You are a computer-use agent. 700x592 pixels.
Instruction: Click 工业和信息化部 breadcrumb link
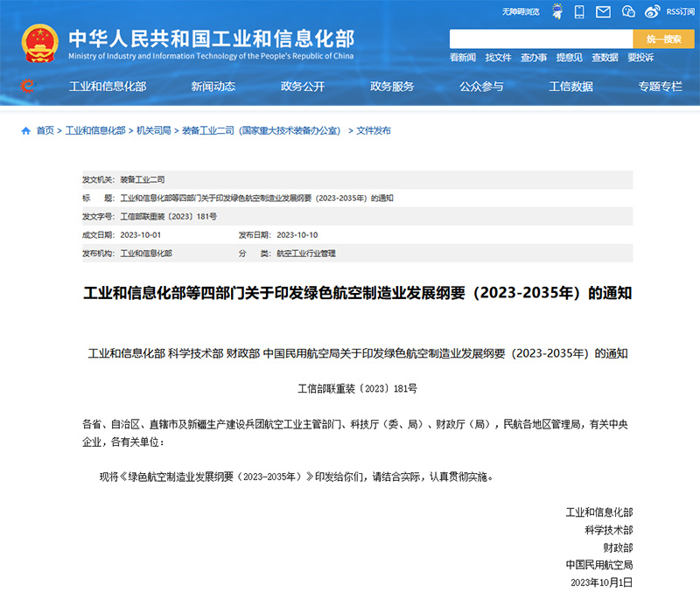pos(95,130)
